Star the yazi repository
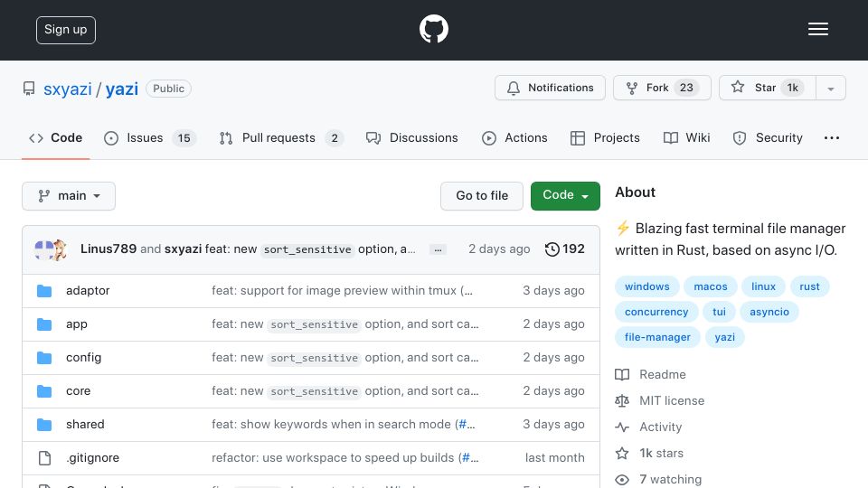 coord(768,88)
